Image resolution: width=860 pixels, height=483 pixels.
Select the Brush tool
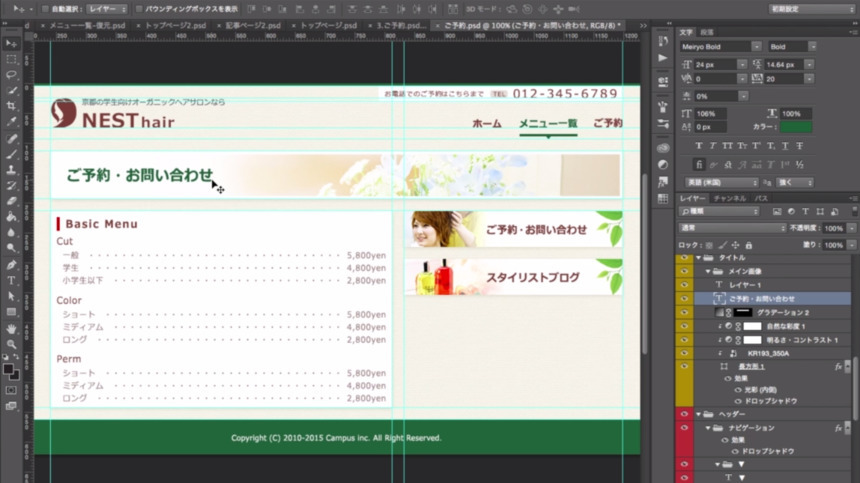click(x=11, y=154)
